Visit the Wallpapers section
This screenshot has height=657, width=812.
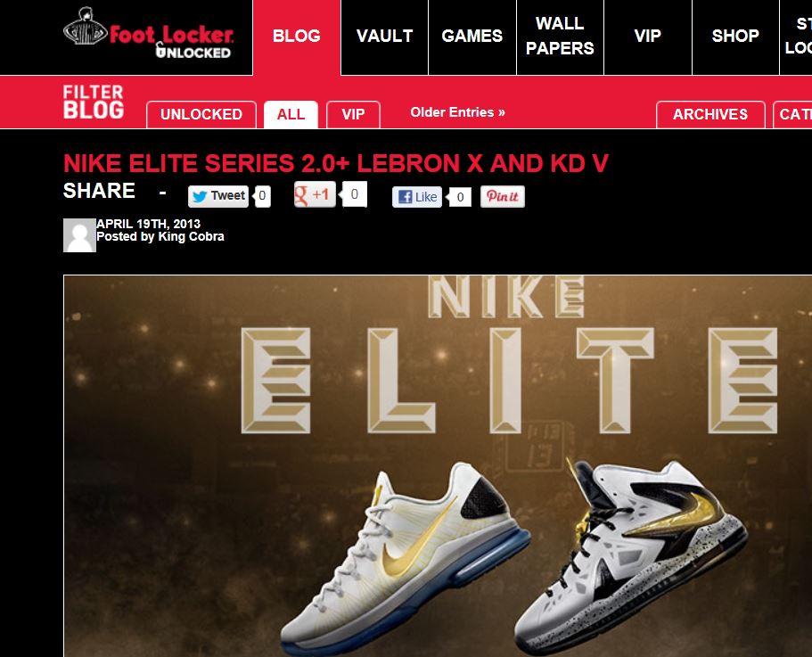point(560,37)
